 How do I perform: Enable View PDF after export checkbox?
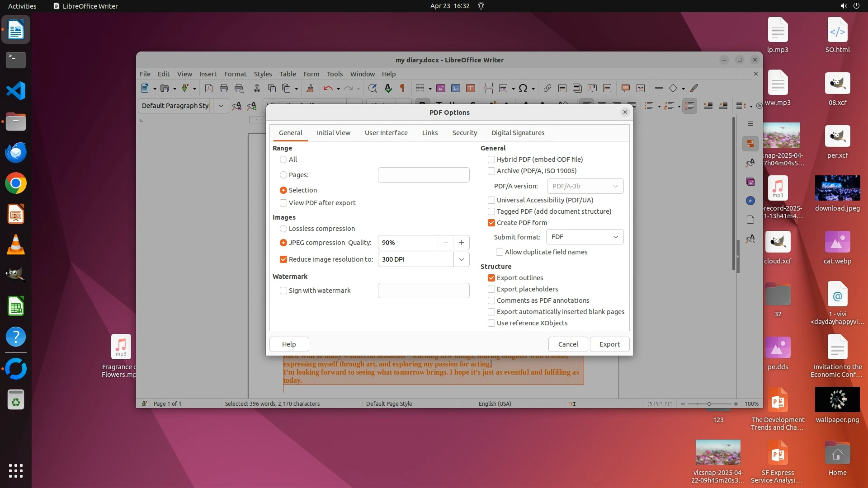283,203
